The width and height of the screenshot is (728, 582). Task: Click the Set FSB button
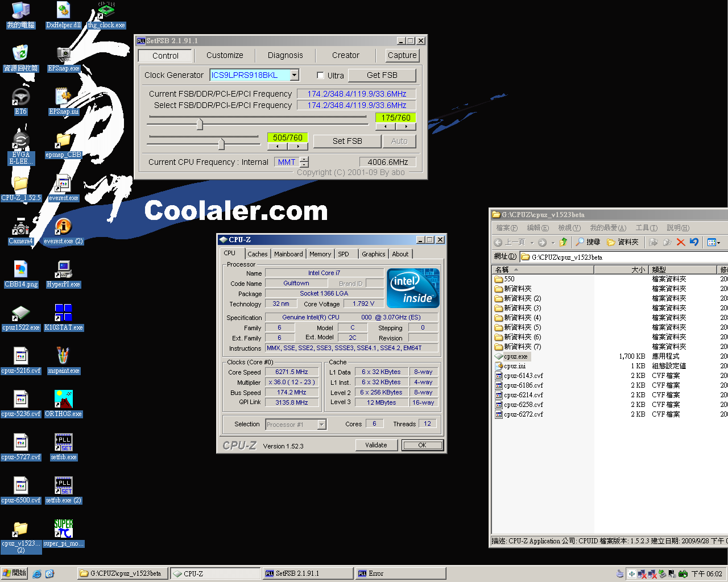pyautogui.click(x=348, y=141)
